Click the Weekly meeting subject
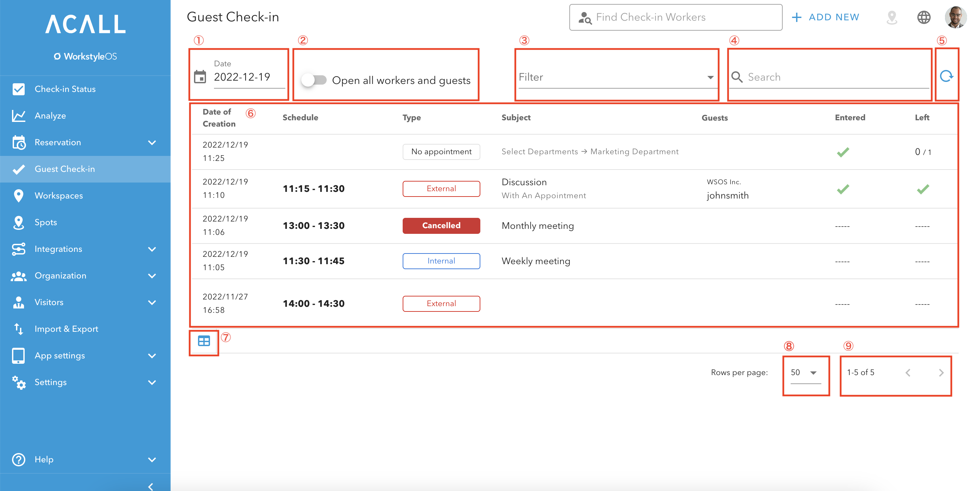This screenshot has width=980, height=491. tap(536, 261)
